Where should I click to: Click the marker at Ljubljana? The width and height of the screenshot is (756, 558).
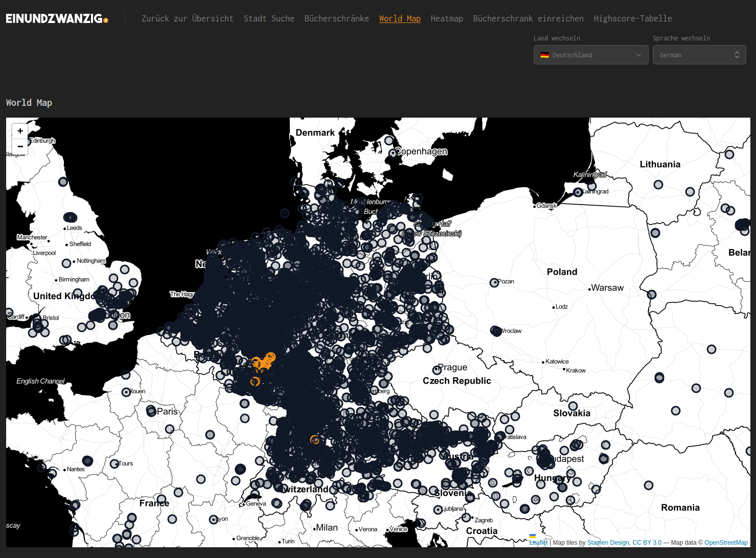pos(438,510)
